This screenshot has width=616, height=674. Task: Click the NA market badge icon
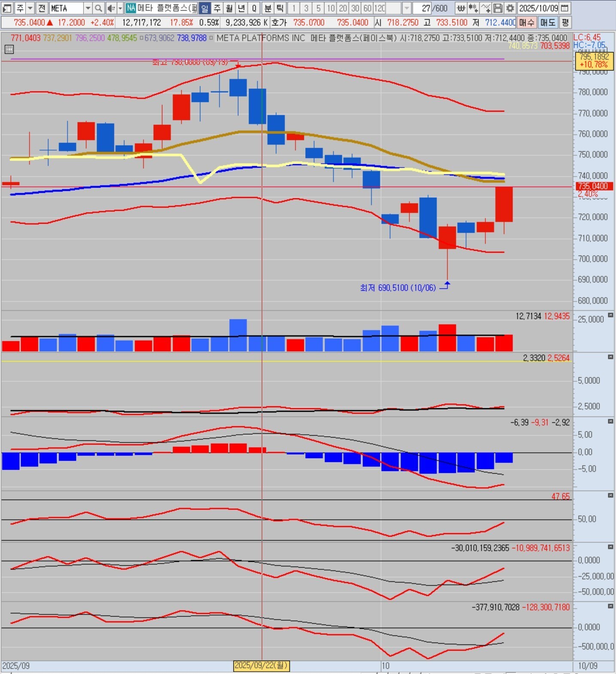[131, 8]
